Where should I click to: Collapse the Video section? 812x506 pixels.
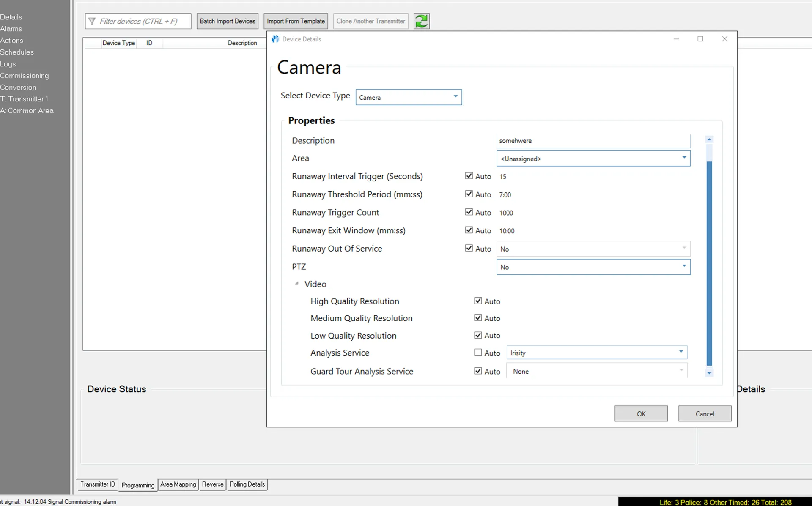[x=297, y=284]
